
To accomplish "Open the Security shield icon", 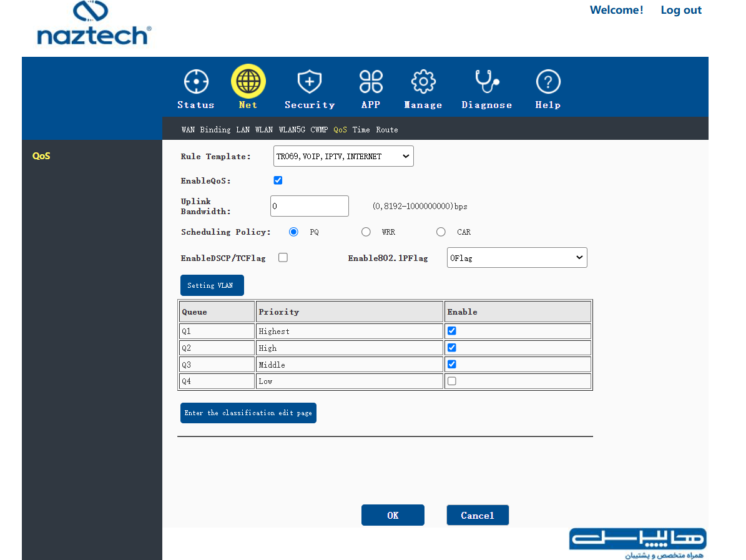I will pyautogui.click(x=310, y=81).
